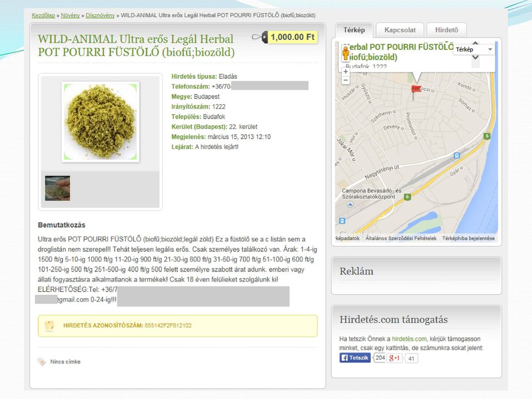
Task: Open the Dísznövény breadcrumb link
Action: coord(100,16)
